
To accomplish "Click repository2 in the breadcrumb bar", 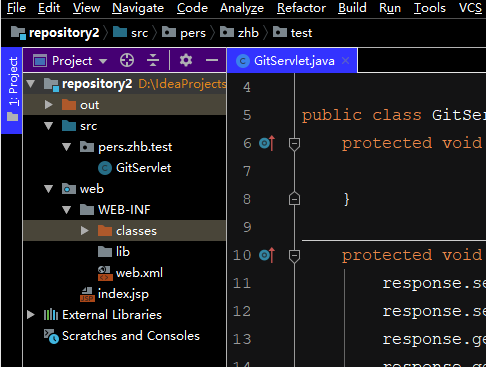I will point(55,33).
